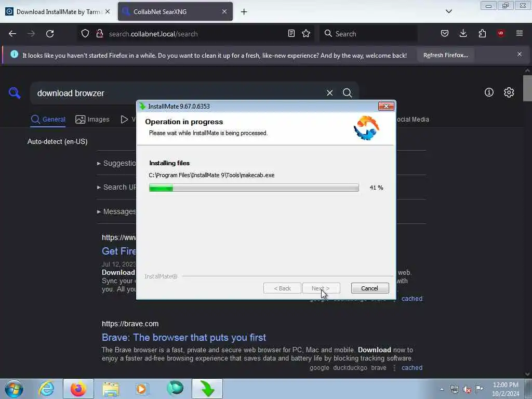
Task: Click the installation progress bar
Action: click(254, 188)
